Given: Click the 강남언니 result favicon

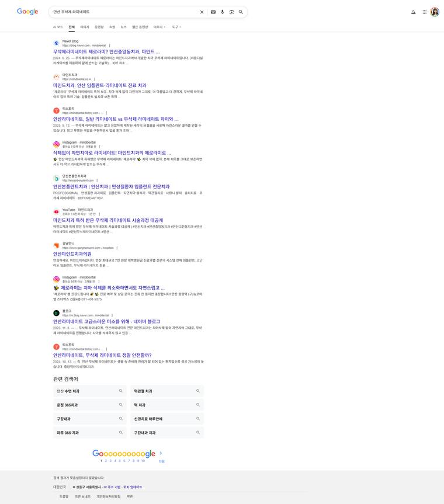Looking at the screenshot, I should 56,245.
